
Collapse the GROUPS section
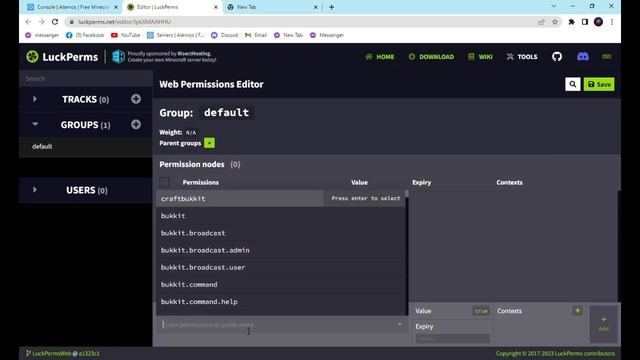pos(35,124)
